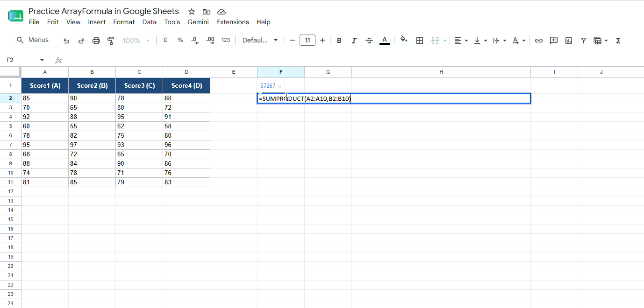This screenshot has width=644, height=308.
Task: Select row 11 header
Action: pyautogui.click(x=10, y=182)
